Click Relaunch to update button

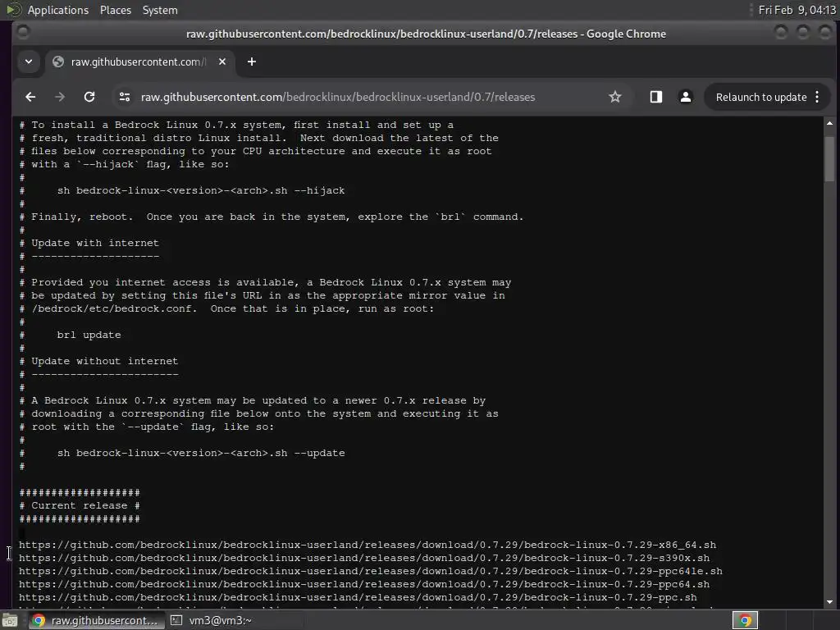(x=760, y=97)
